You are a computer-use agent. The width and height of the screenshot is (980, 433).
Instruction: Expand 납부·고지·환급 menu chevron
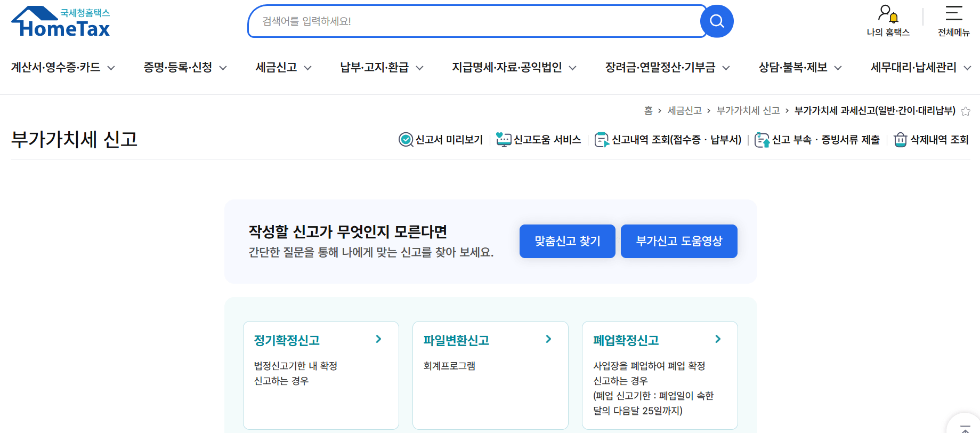click(419, 68)
